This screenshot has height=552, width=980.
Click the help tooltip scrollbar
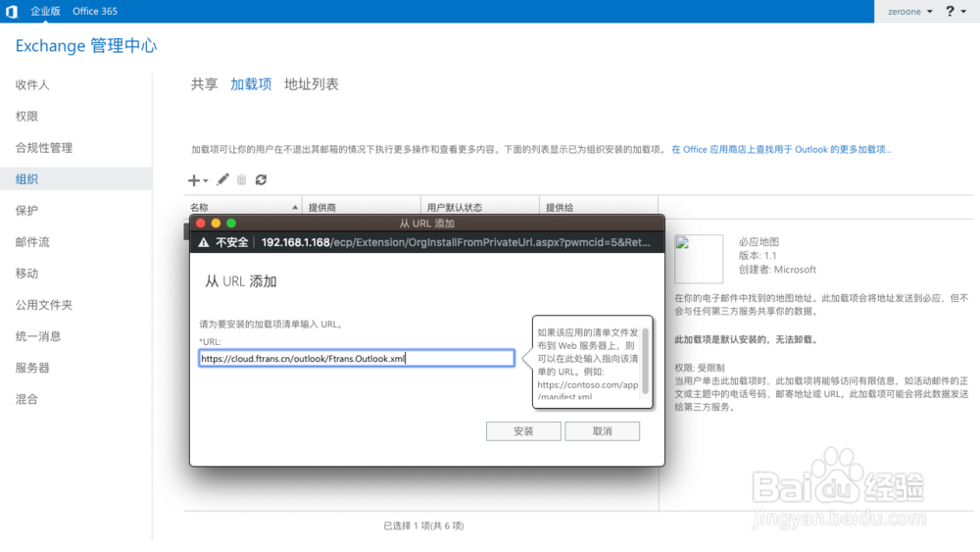(x=645, y=363)
